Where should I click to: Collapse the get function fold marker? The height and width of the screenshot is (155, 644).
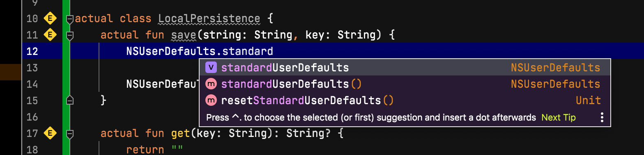70,134
